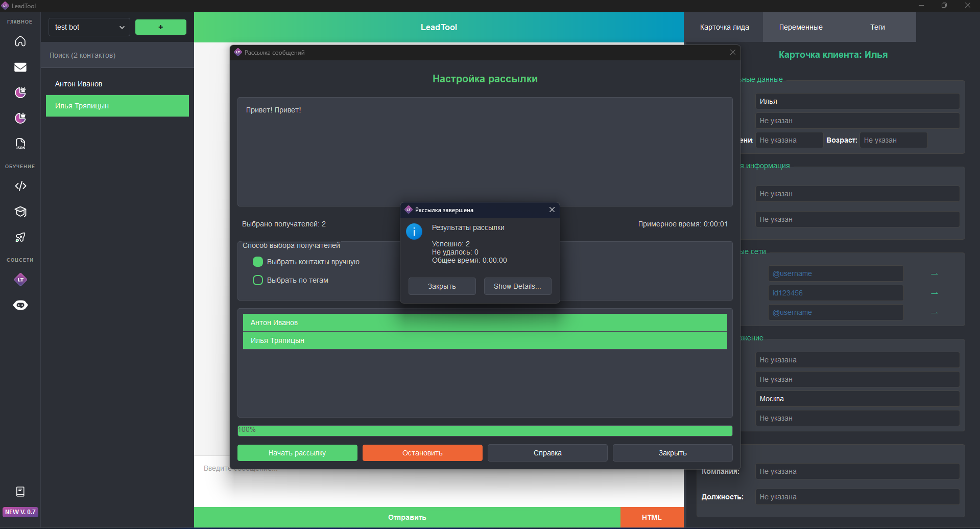Click the Возраст field Не указан
980x529 pixels.
894,140
